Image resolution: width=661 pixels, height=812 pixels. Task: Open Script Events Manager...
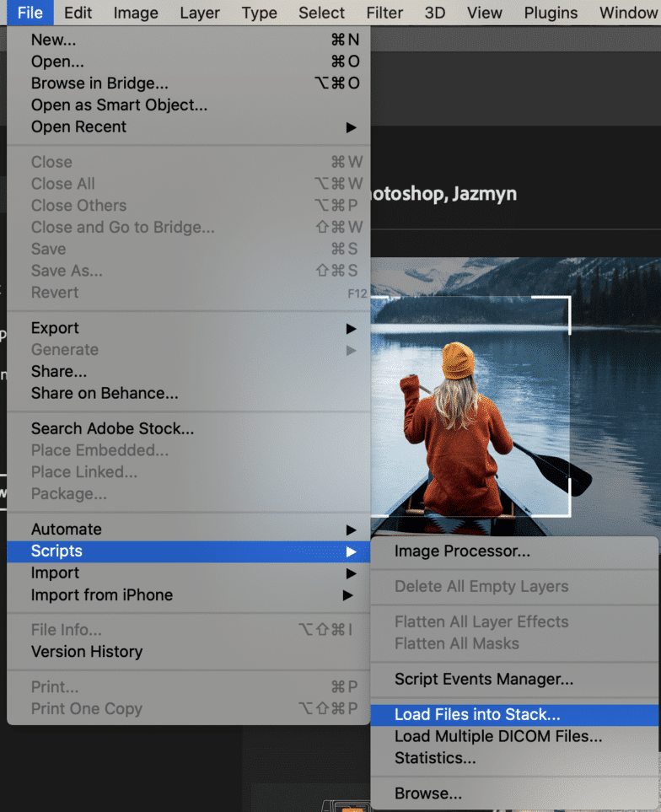point(484,679)
